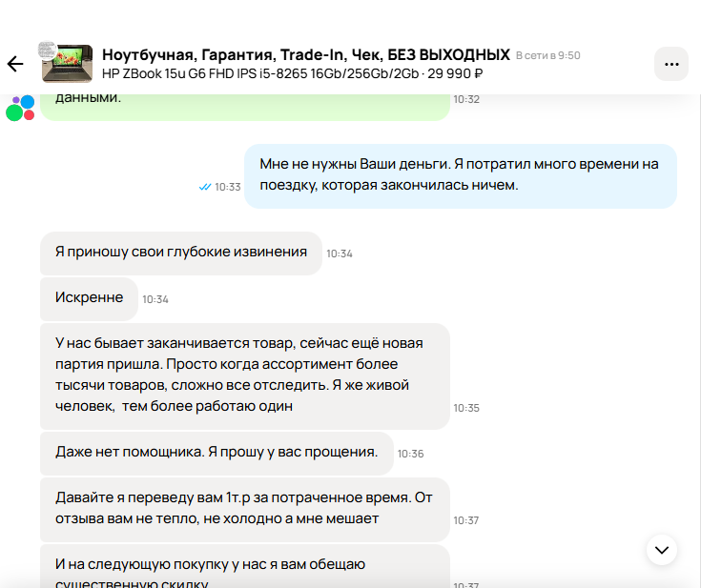Select message starting 'У нас бывает заканчивается товар'

pyautogui.click(x=244, y=375)
